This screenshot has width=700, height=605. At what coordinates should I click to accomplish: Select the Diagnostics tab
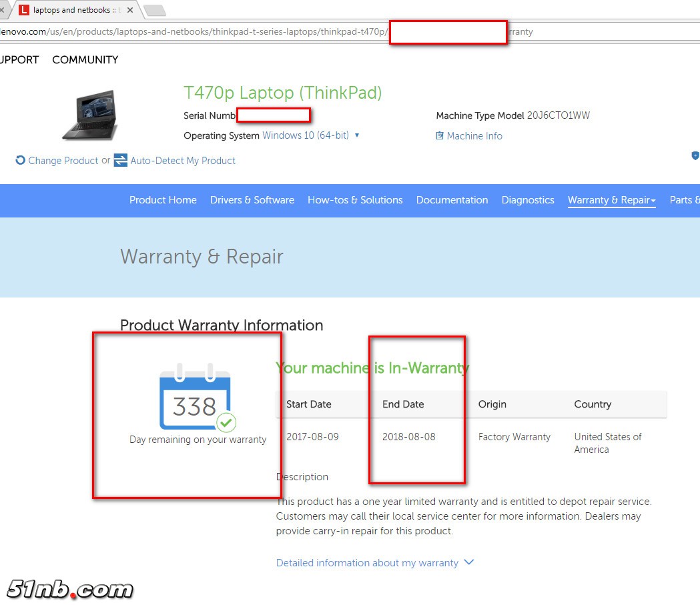[x=528, y=200]
